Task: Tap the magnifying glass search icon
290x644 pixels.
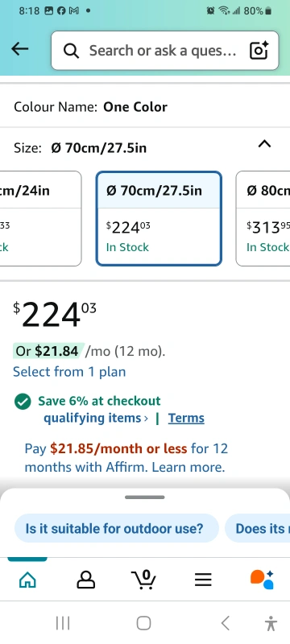Action: point(71,51)
